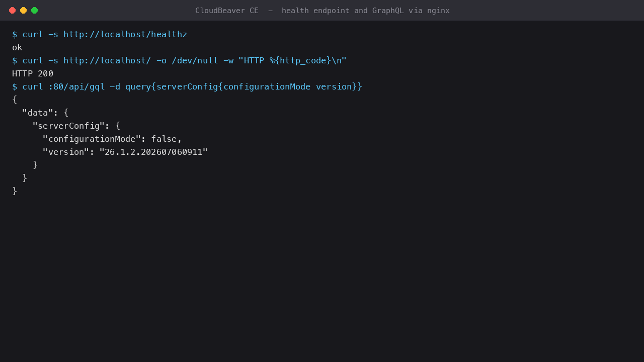This screenshot has width=644, height=362.
Task: Click the window title "CloudBeaver CE" text
Action: (x=227, y=11)
